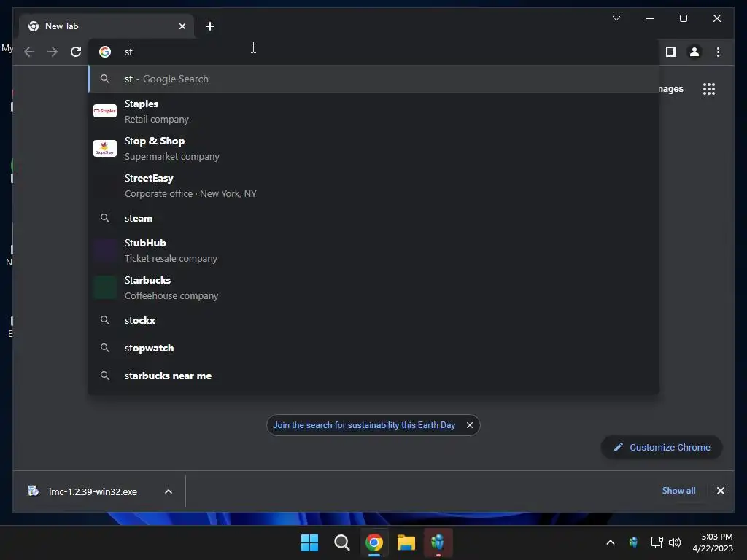The width and height of the screenshot is (747, 560).
Task: Click the Google icon in the address bar
Action: click(105, 52)
